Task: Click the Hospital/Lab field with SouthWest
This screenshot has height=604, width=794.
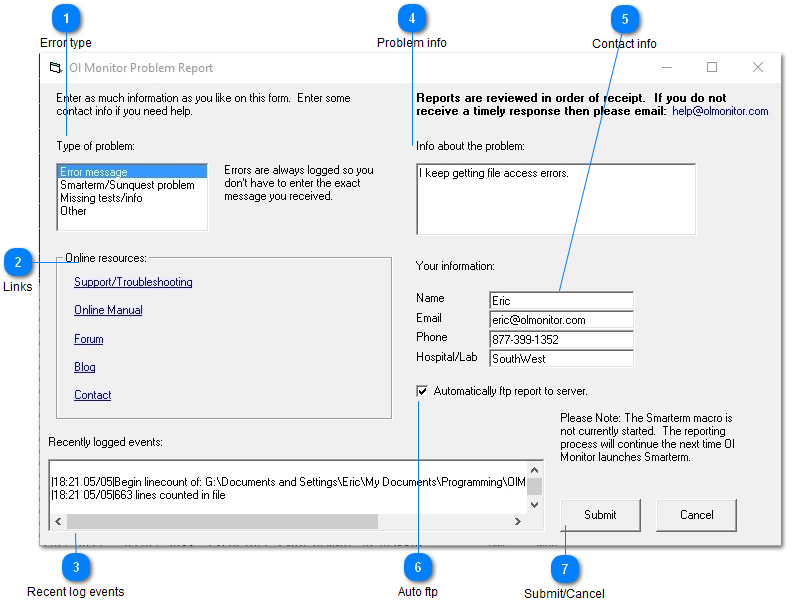Action: pos(561,358)
